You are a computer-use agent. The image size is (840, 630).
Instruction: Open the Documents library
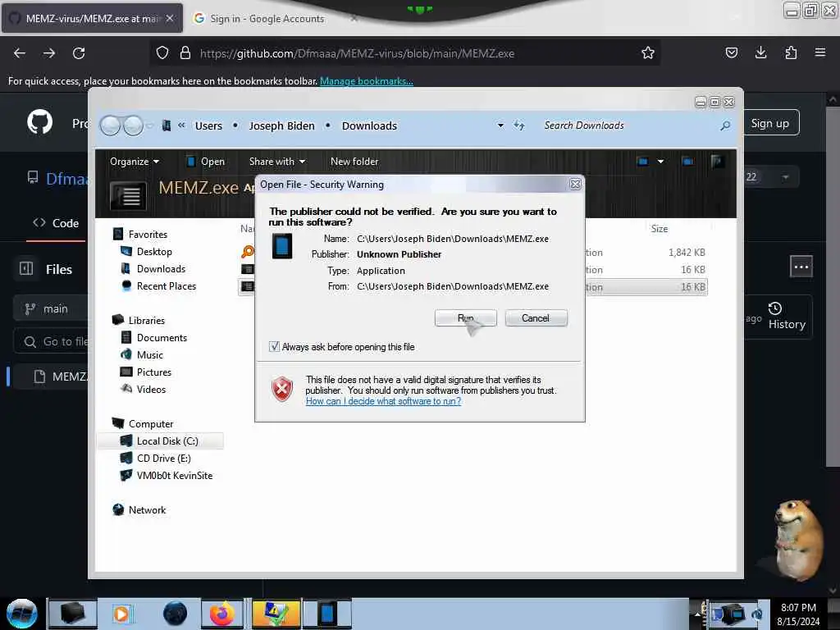tap(153, 337)
